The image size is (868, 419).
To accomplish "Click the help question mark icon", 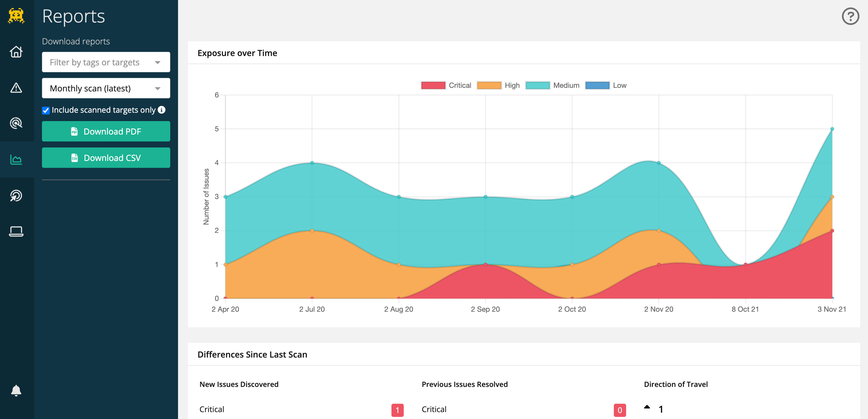I will [850, 16].
